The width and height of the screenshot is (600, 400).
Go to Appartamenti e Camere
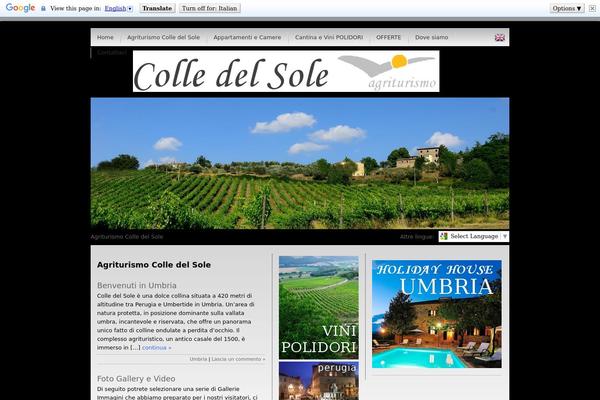[x=247, y=37]
